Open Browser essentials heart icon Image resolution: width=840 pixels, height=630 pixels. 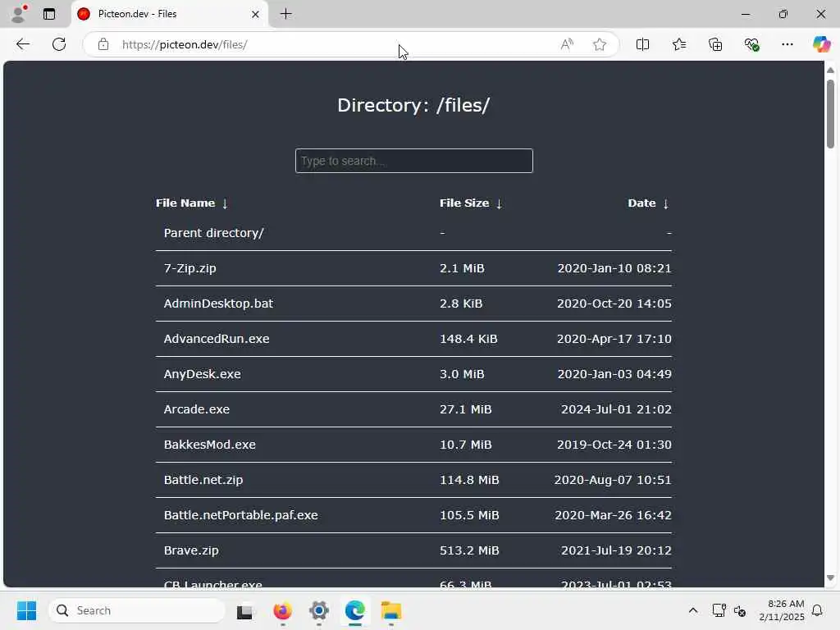point(751,44)
